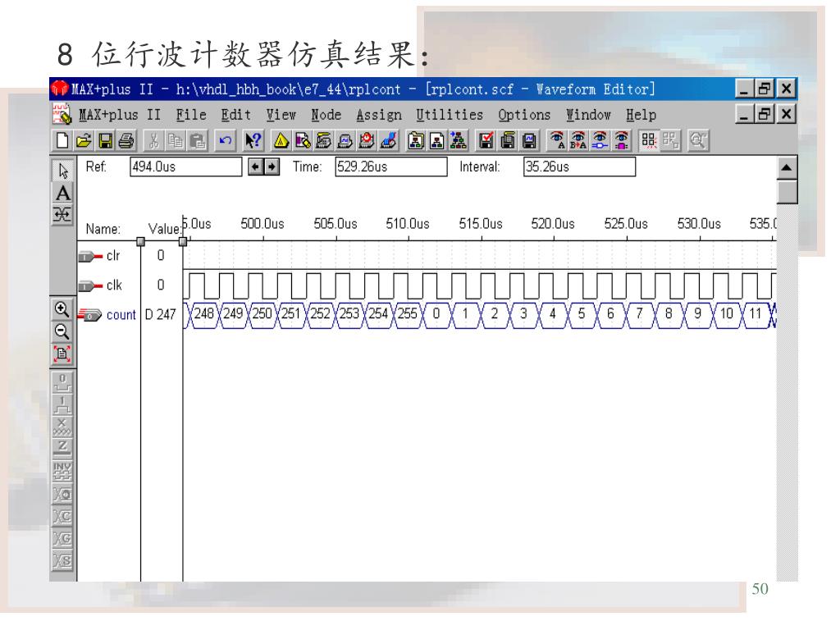This screenshot has width=840, height=630.
Task: Open the View menu
Action: [281, 115]
